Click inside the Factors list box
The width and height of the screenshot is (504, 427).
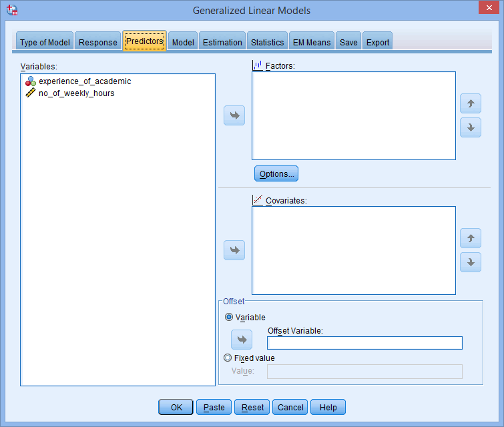[354, 115]
